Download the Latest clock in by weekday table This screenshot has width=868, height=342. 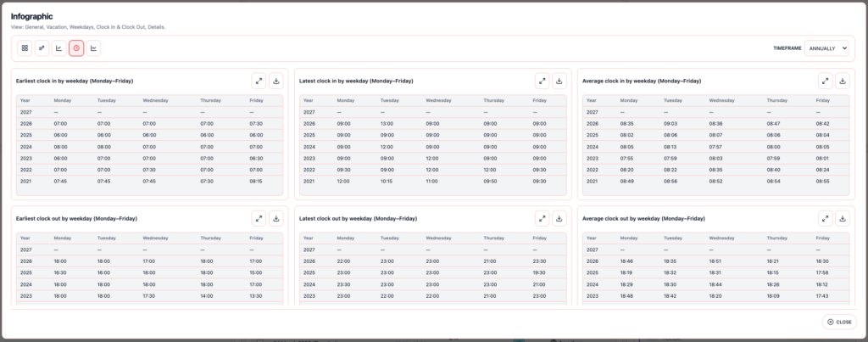pos(559,81)
